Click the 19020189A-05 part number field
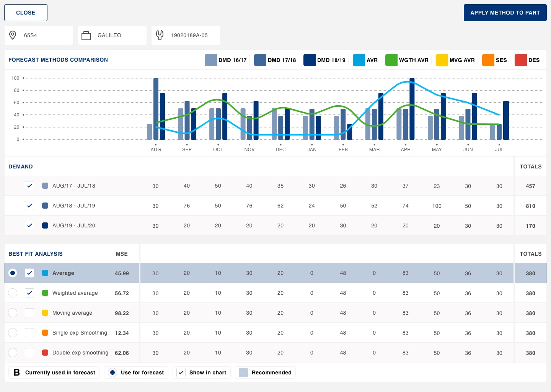Screen dimensions: 551x392 click(189, 35)
